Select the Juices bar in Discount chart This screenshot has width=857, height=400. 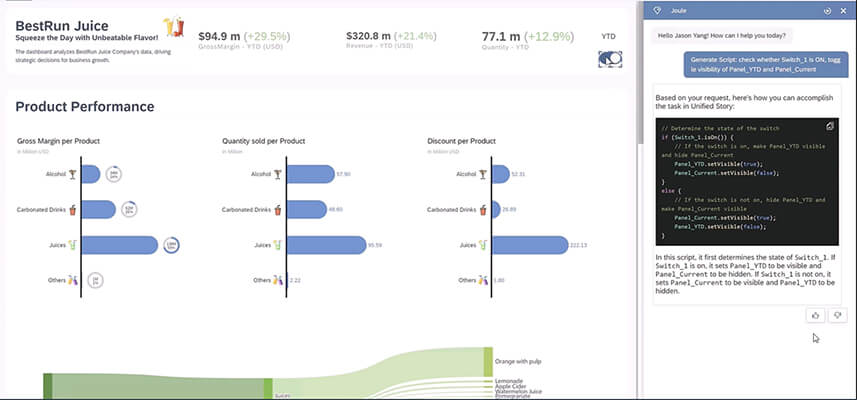pos(530,245)
